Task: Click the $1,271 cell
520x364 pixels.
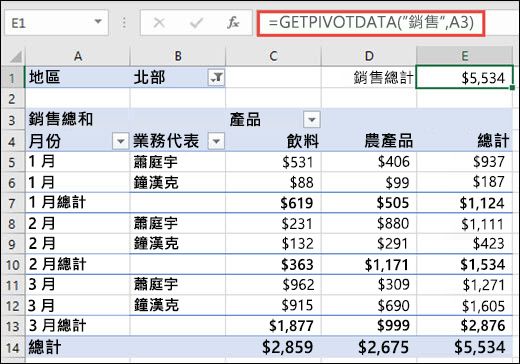Action: pyautogui.click(x=464, y=285)
